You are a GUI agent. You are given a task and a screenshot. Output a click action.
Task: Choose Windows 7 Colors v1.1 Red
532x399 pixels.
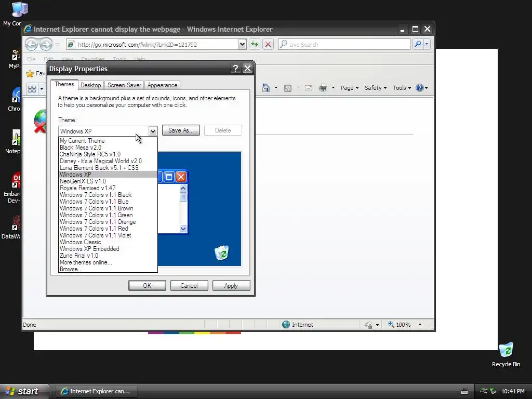pyautogui.click(x=108, y=229)
